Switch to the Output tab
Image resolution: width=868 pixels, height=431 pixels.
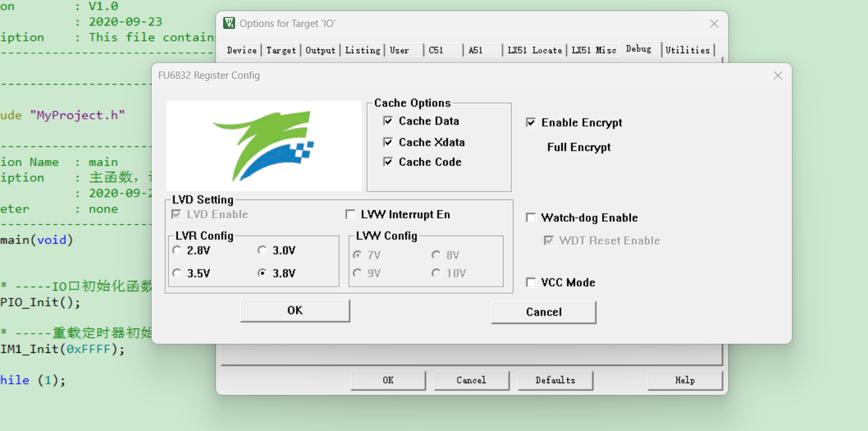point(320,50)
